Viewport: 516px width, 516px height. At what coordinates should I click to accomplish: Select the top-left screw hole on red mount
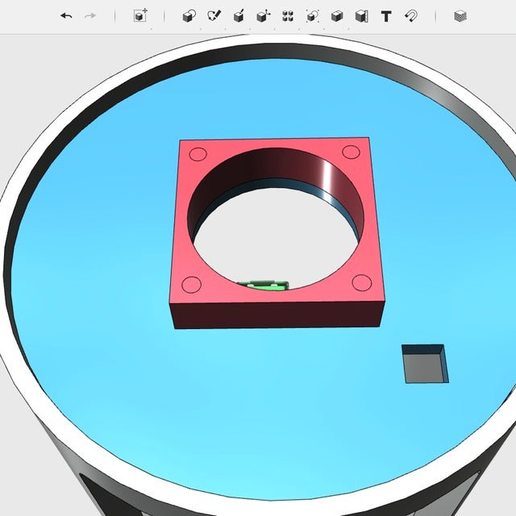coord(198,154)
